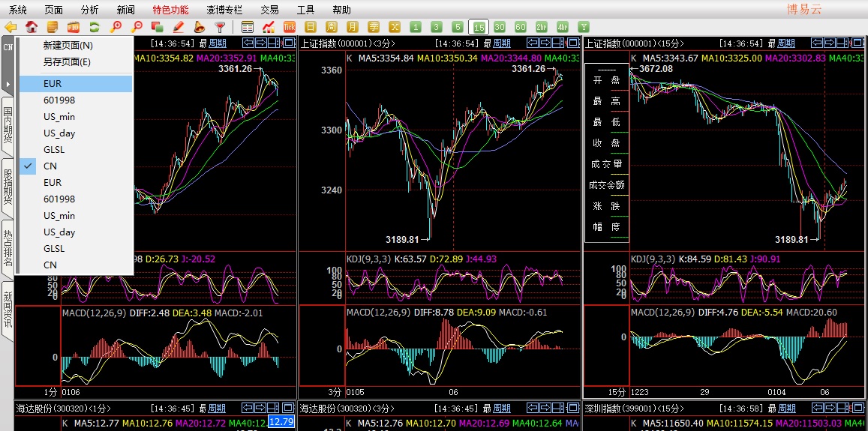Open the 特色功能 menu
Image resolution: width=868 pixels, height=431 pixels.
pos(170,10)
